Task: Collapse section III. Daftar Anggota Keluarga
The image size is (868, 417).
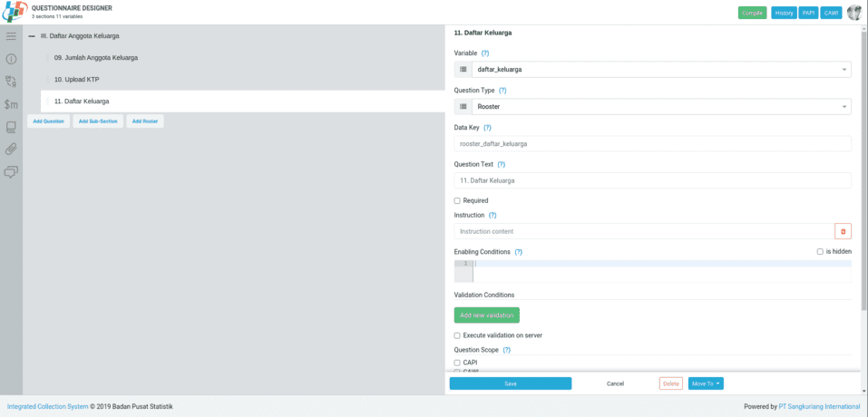Action: tap(32, 36)
